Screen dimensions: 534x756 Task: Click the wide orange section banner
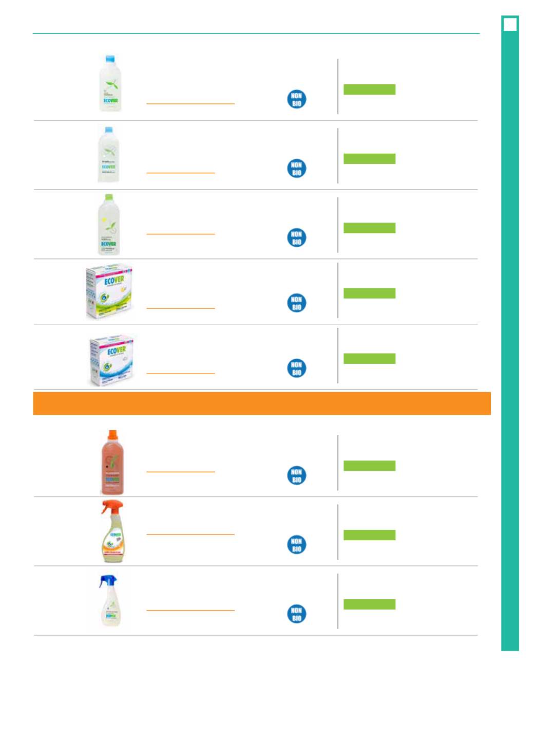click(x=261, y=403)
